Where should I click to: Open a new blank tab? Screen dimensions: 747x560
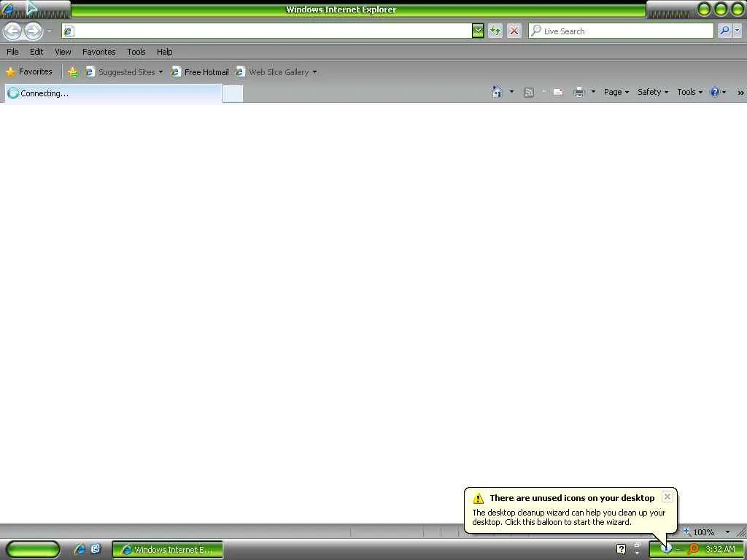pos(233,94)
